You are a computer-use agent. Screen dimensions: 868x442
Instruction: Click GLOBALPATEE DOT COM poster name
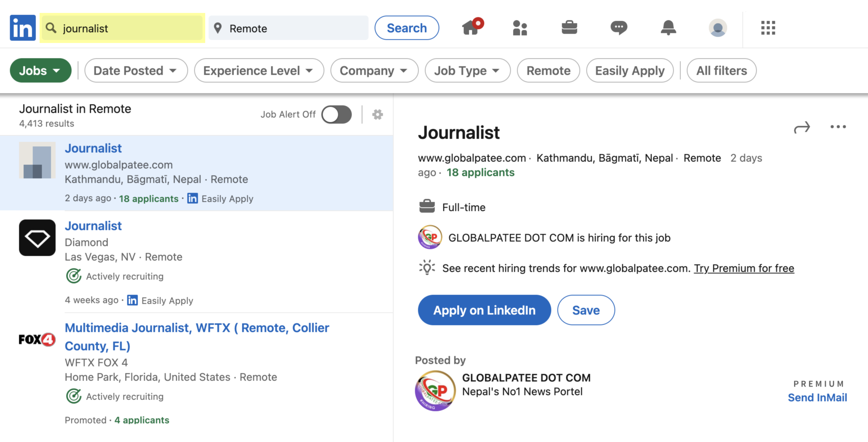pos(526,378)
